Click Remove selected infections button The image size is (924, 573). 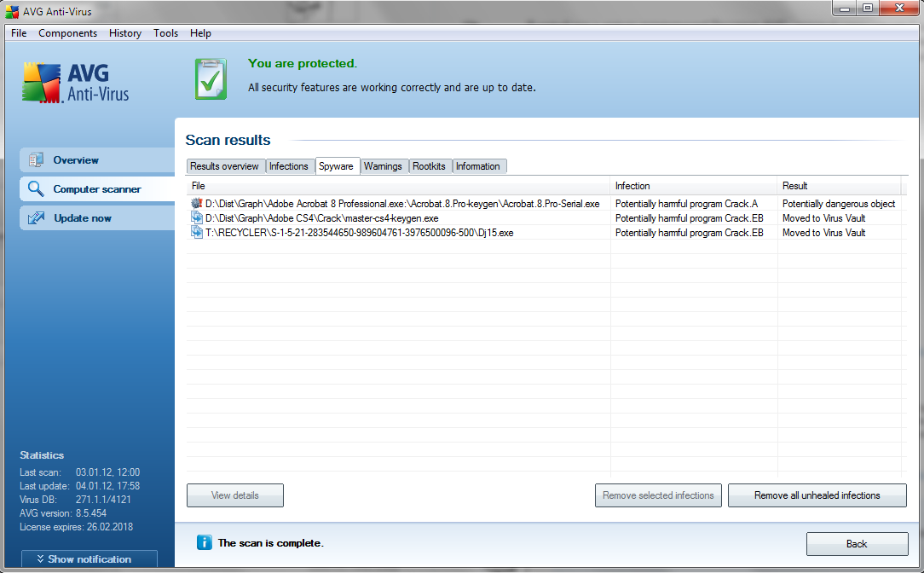[x=658, y=495]
